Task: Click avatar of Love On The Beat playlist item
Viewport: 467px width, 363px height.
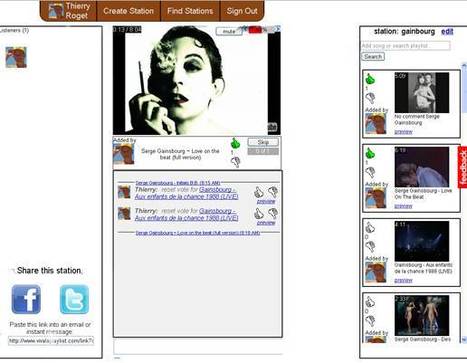Action: [376, 198]
